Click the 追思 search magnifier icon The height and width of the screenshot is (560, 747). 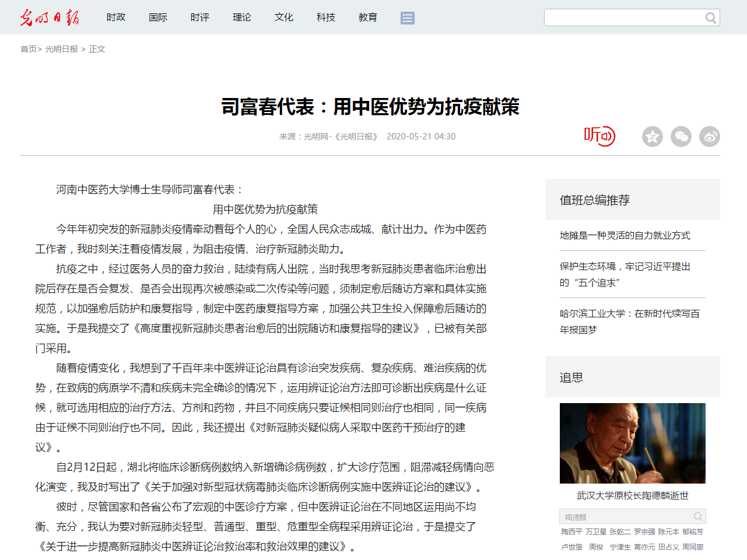pos(698,517)
